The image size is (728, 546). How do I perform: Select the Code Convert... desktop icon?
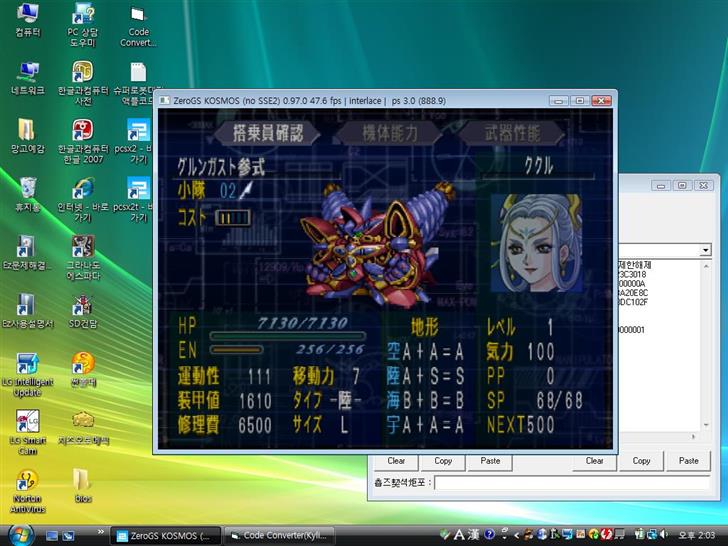coord(138,25)
